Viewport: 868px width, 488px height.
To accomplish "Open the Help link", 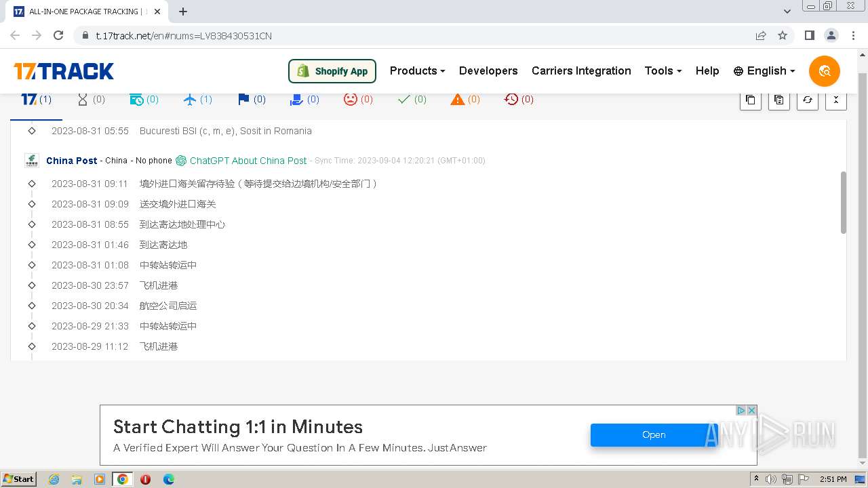I will click(x=707, y=70).
